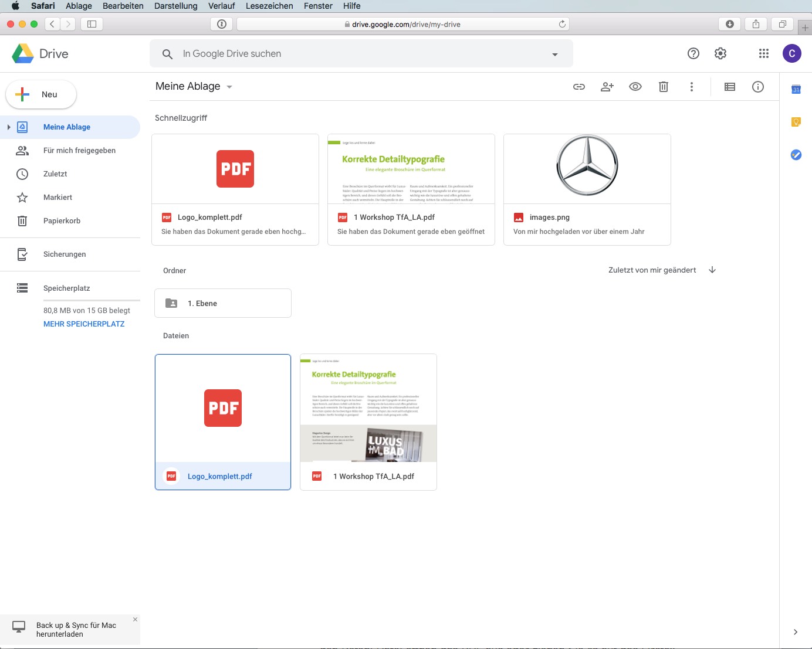The width and height of the screenshot is (812, 649).
Task: Open the '1. Ebene' folder
Action: click(x=223, y=303)
